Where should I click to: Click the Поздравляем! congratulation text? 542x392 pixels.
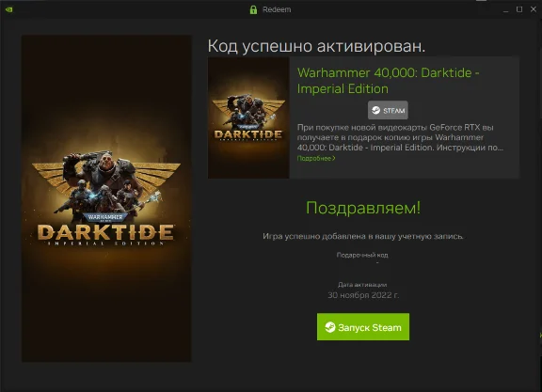point(363,208)
